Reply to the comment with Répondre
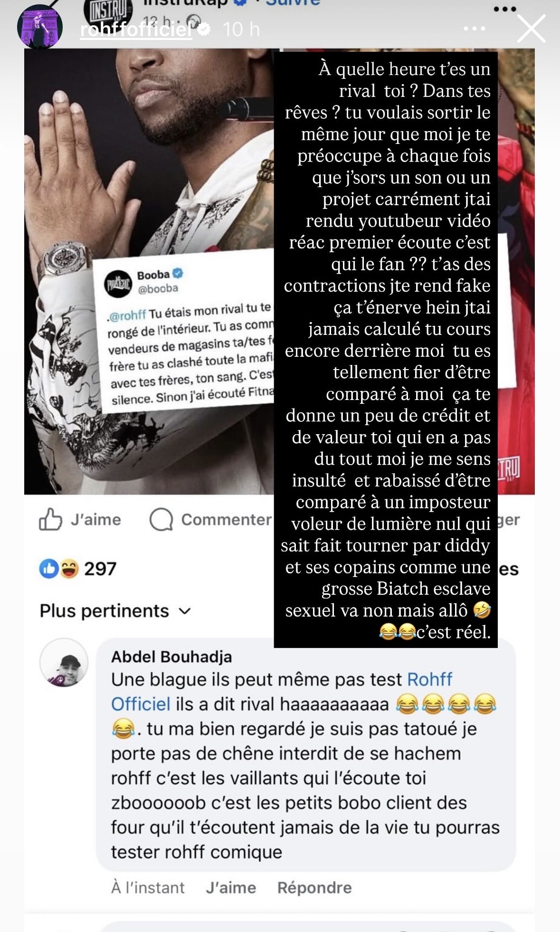 coord(314,887)
